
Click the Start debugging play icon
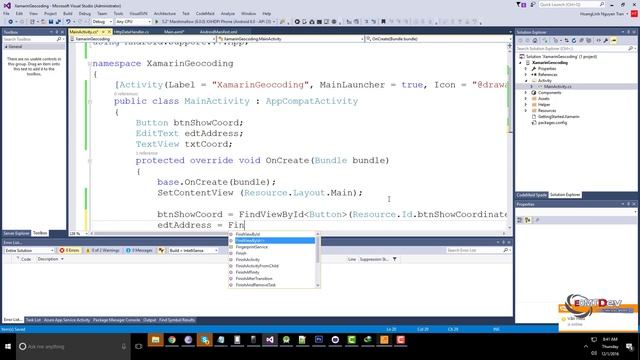[x=156, y=22]
